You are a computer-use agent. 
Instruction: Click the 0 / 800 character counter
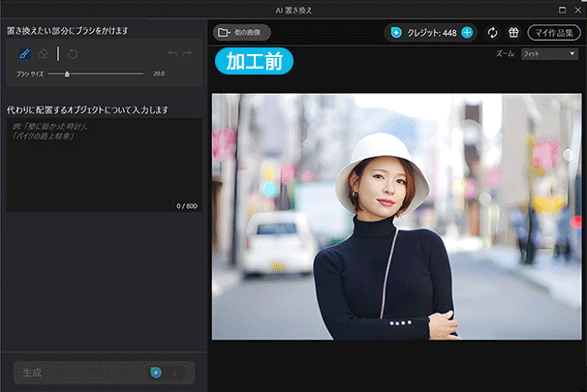coord(187,206)
